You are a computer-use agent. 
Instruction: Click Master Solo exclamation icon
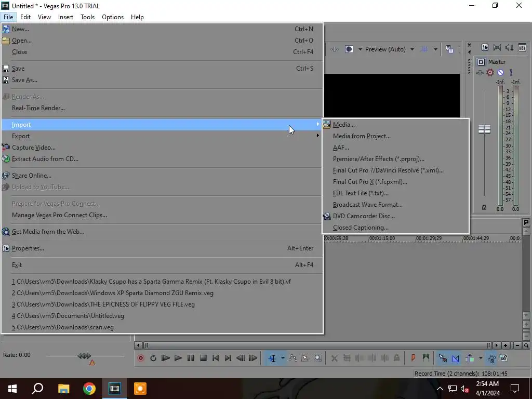[511, 72]
